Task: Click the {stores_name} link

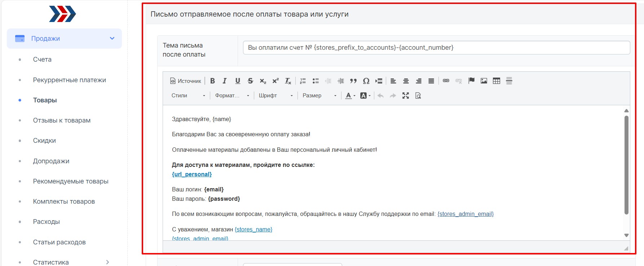Action: click(253, 229)
